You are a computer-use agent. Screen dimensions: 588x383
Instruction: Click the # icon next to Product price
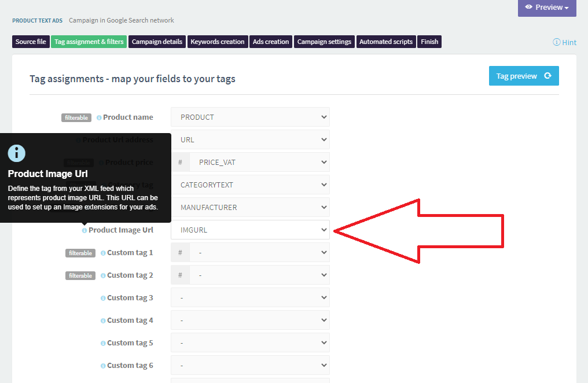click(x=180, y=162)
